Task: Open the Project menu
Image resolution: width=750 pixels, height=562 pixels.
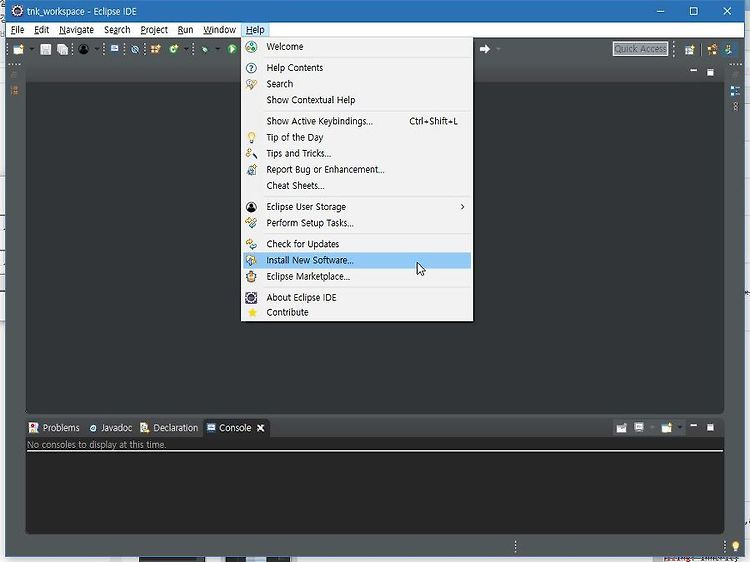Action: pos(154,30)
